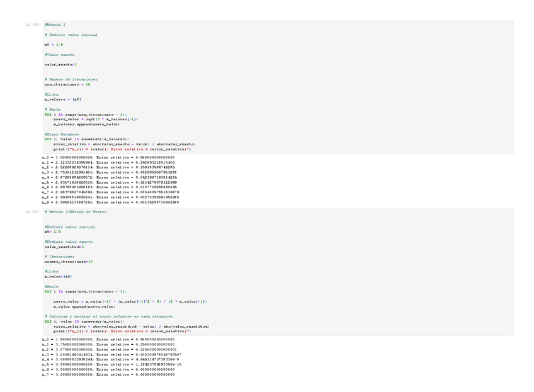534x392 pixels.
Task: Place cursor in the Metodo 1 code cell
Action: point(278,87)
